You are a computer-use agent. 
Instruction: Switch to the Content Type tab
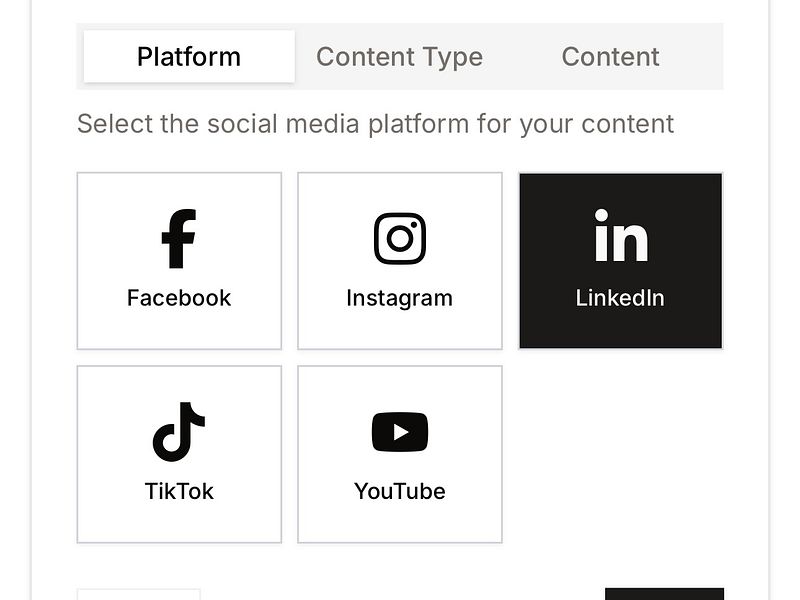[398, 57]
